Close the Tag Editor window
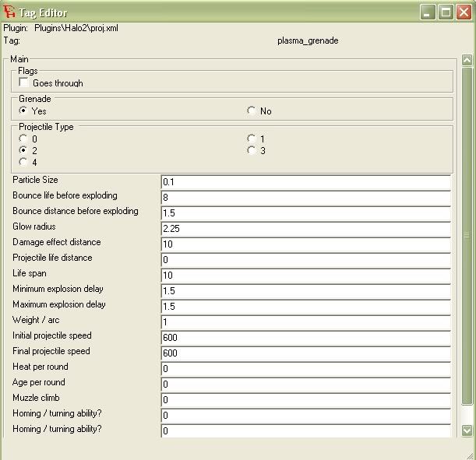 click(x=464, y=12)
